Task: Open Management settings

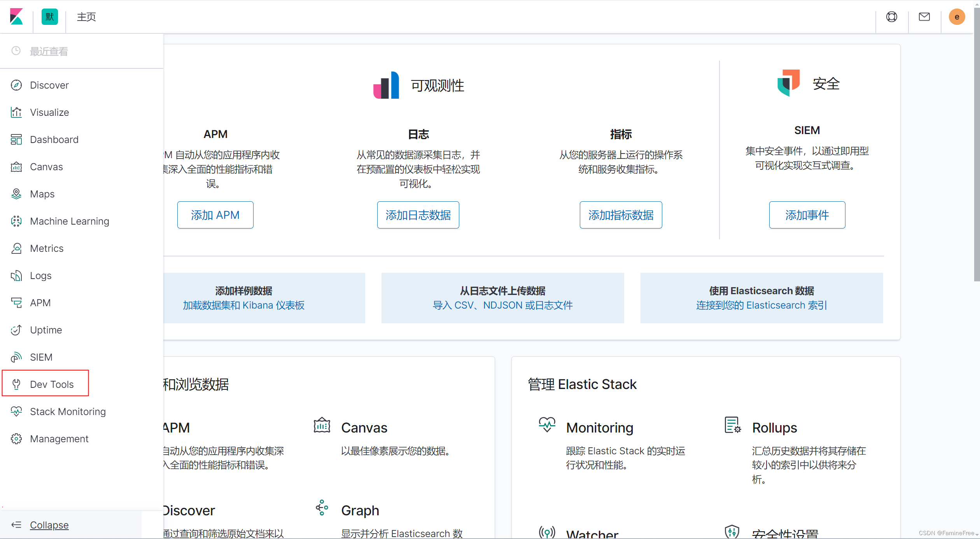Action: point(59,438)
